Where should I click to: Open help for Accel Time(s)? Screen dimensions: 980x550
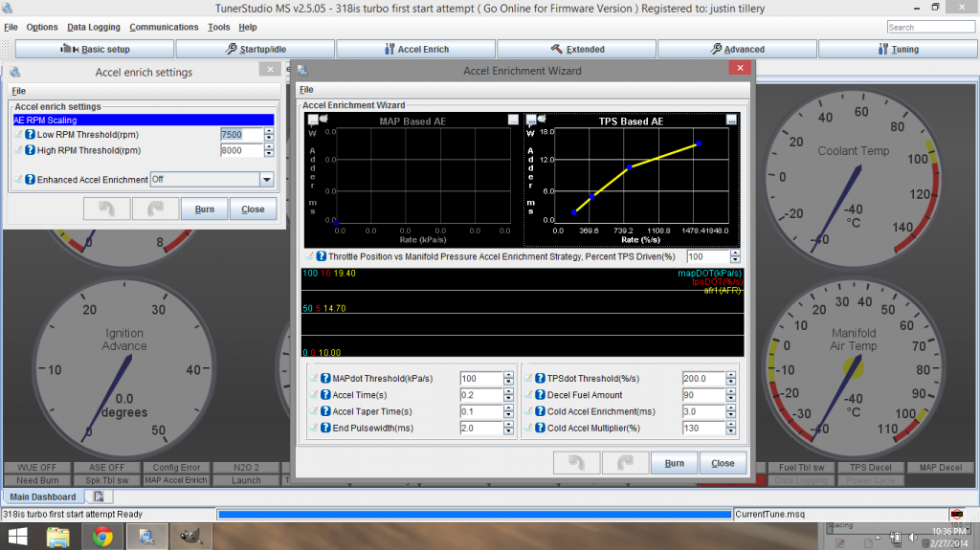coord(325,395)
